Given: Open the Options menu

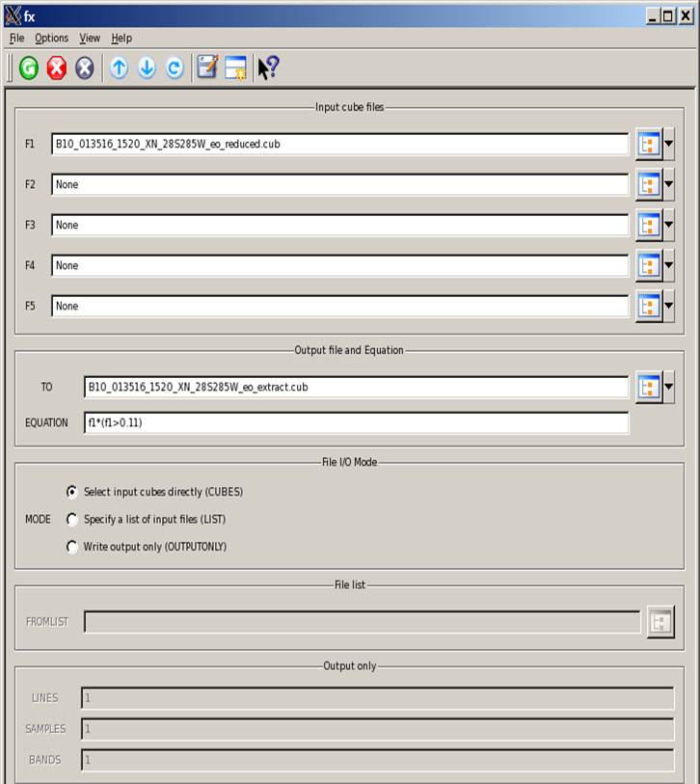Looking at the screenshot, I should click(x=51, y=38).
